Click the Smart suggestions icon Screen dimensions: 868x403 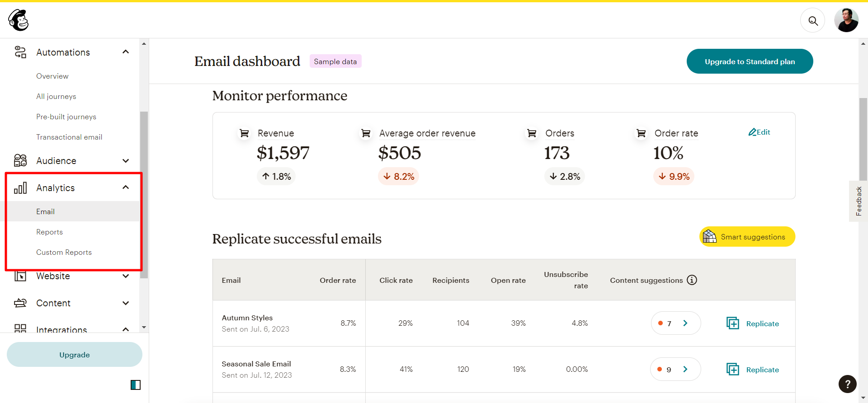[x=710, y=236]
